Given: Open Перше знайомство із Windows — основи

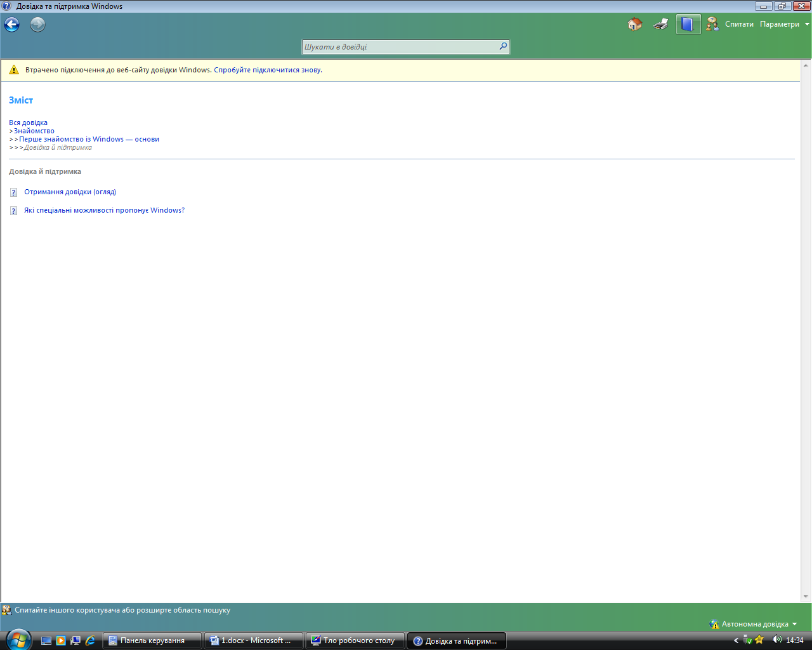Looking at the screenshot, I should [89, 139].
